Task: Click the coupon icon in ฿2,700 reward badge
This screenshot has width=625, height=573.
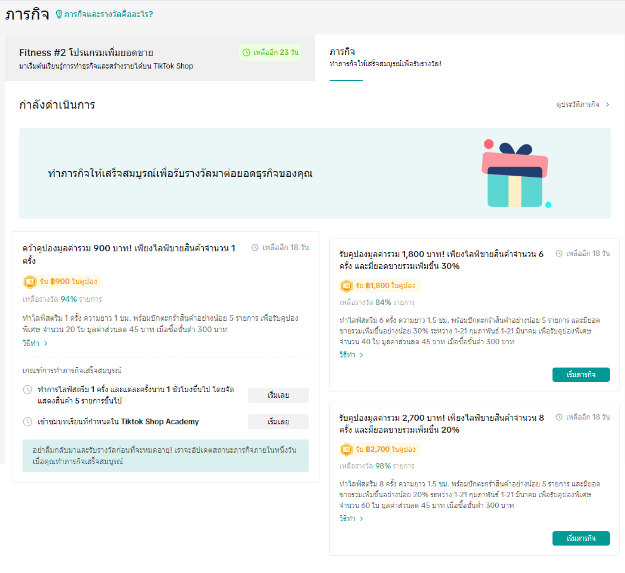Action: (346, 449)
